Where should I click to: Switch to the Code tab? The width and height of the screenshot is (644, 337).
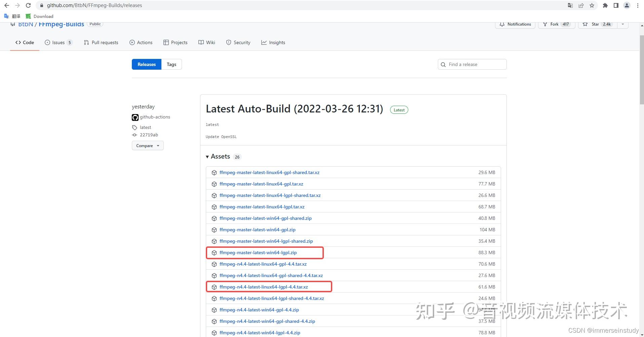25,42
